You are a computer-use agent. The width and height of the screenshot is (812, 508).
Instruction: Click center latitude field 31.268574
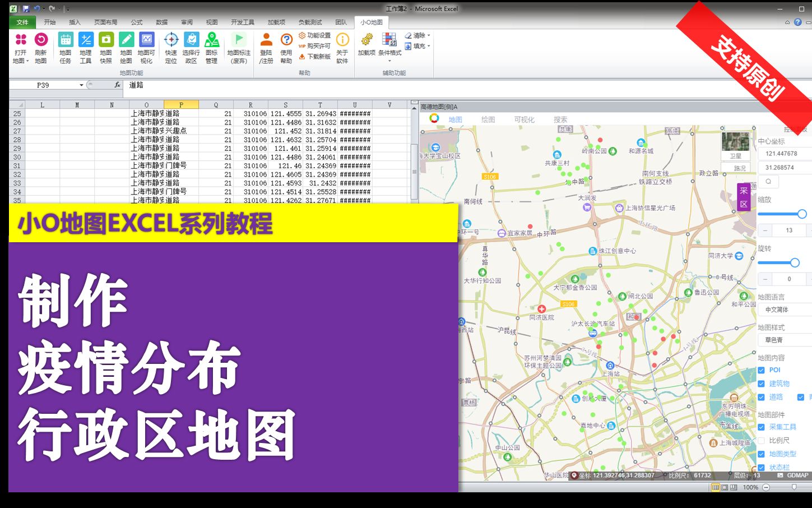pos(785,168)
